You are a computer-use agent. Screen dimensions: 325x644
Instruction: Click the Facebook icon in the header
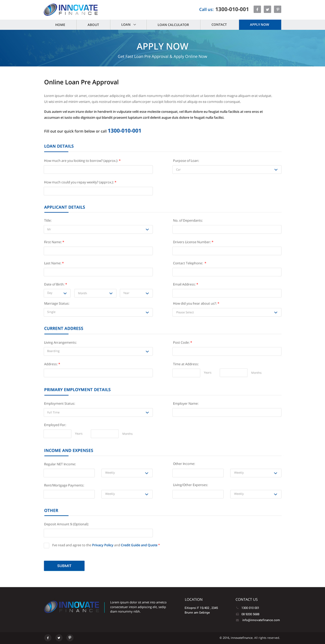point(257,9)
